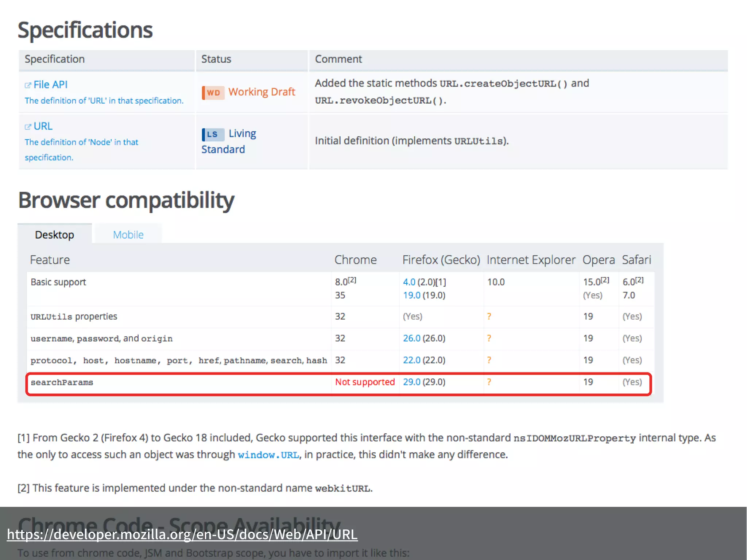Click the window.URL code link

click(268, 455)
